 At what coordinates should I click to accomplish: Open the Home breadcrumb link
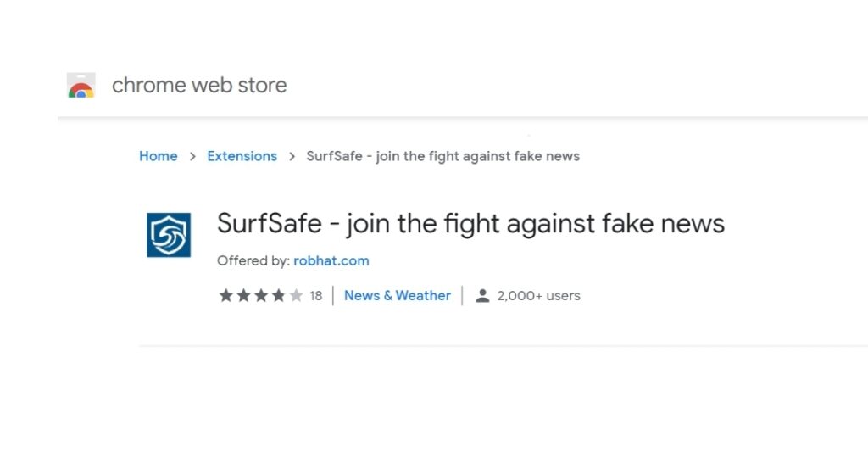pos(159,156)
